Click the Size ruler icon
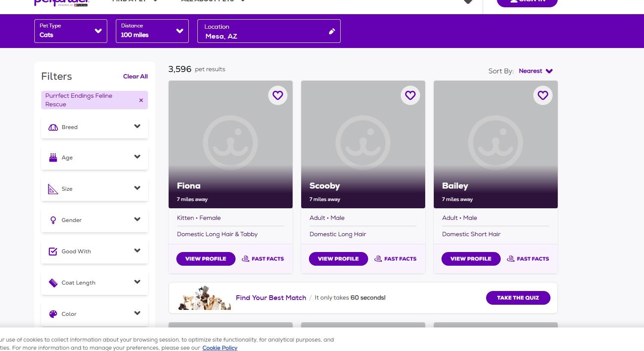 click(x=53, y=189)
